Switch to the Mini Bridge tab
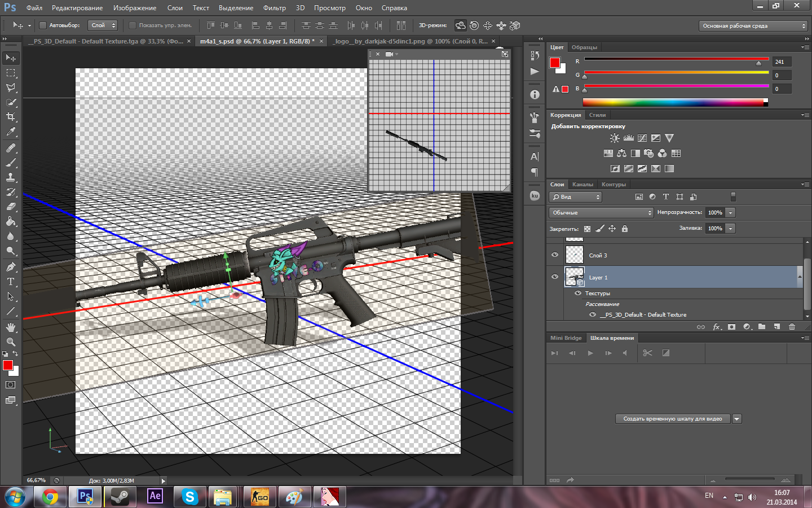 click(566, 338)
